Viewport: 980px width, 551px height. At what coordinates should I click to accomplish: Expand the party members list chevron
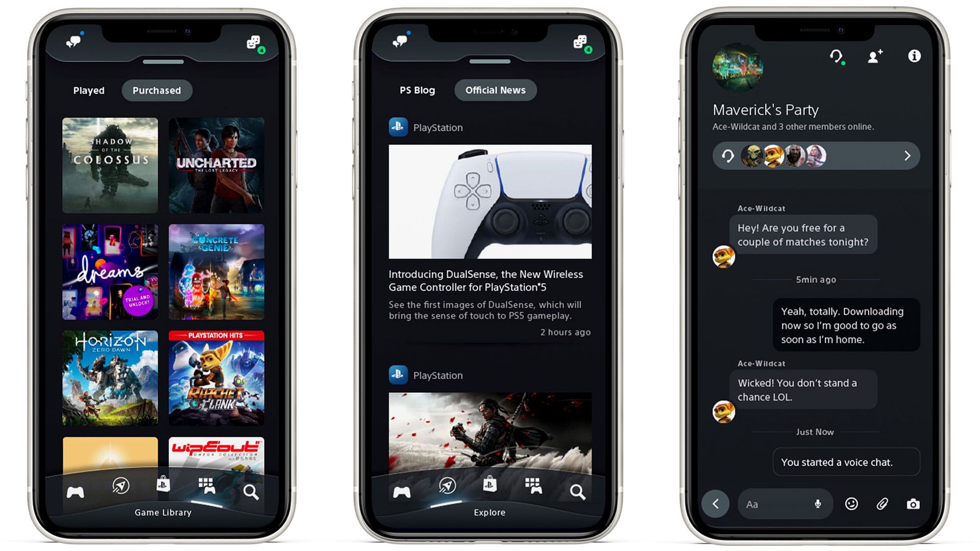(909, 156)
